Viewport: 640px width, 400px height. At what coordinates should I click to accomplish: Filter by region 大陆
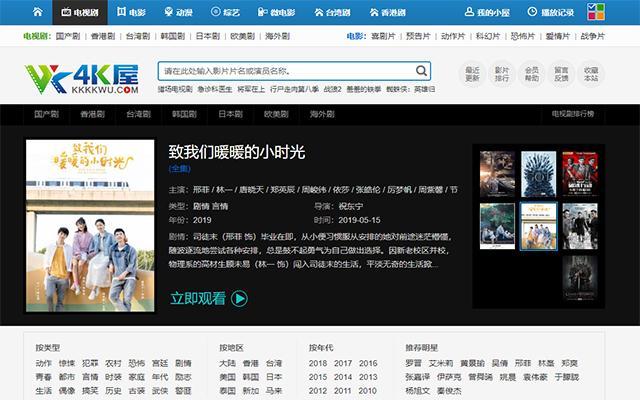(227, 363)
